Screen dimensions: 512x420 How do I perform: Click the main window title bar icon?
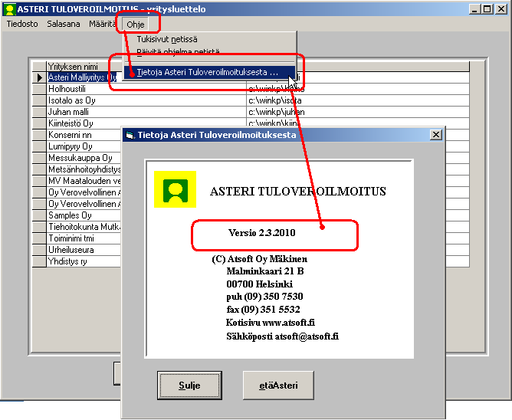coord(9,9)
